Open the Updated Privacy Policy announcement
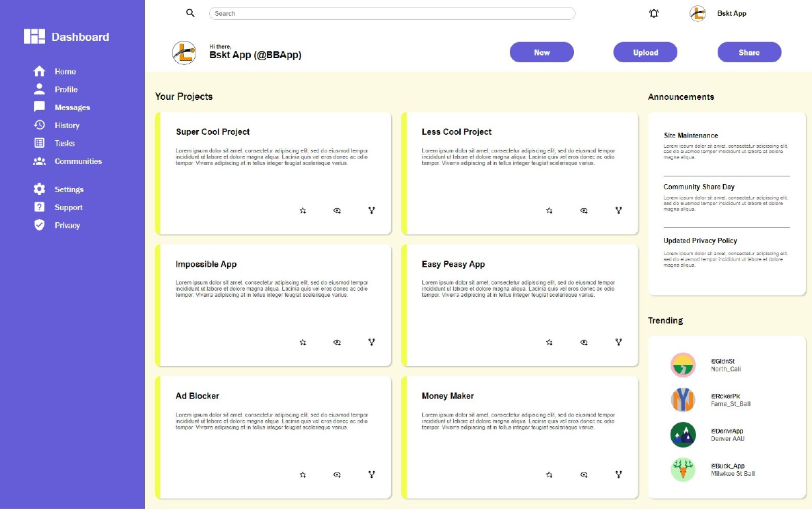The width and height of the screenshot is (812, 517). click(700, 241)
